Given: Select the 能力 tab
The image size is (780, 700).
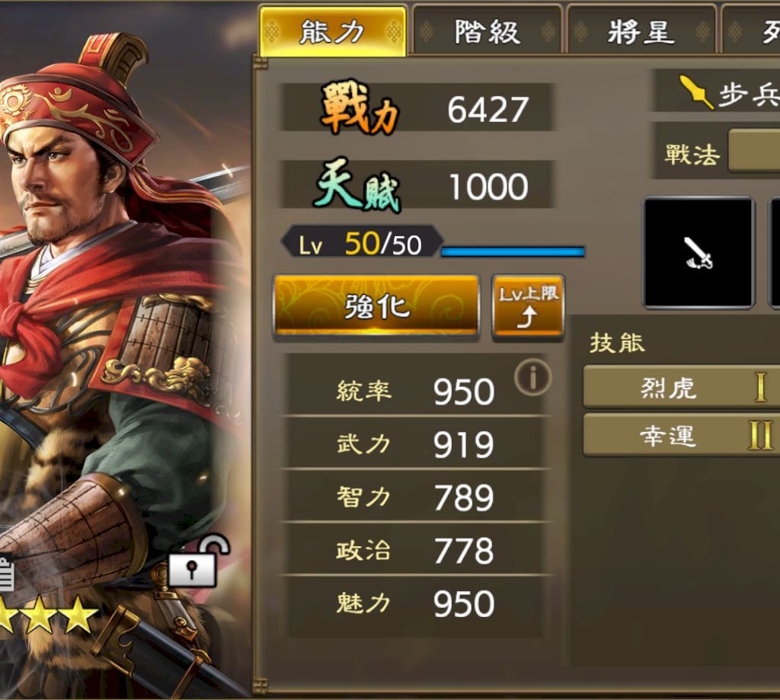Looking at the screenshot, I should click(x=332, y=30).
